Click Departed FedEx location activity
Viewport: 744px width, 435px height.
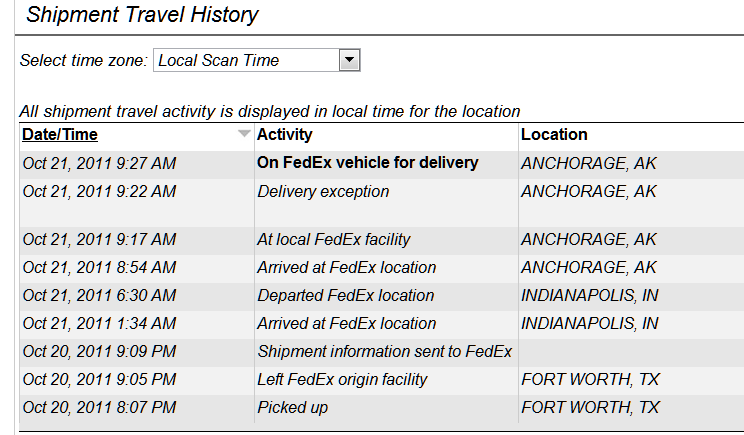(x=345, y=296)
